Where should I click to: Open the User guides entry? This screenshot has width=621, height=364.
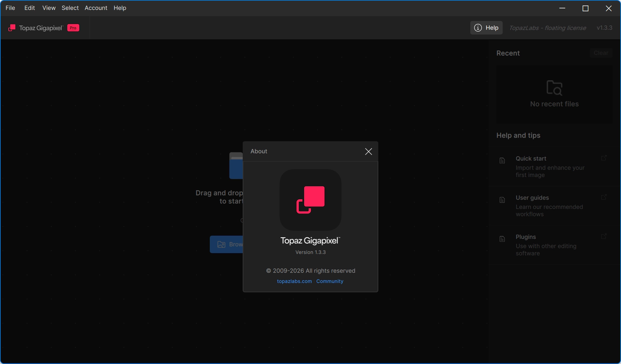554,206
